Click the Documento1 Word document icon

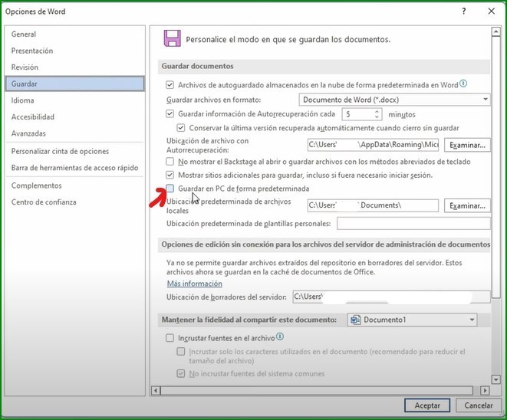(x=356, y=320)
